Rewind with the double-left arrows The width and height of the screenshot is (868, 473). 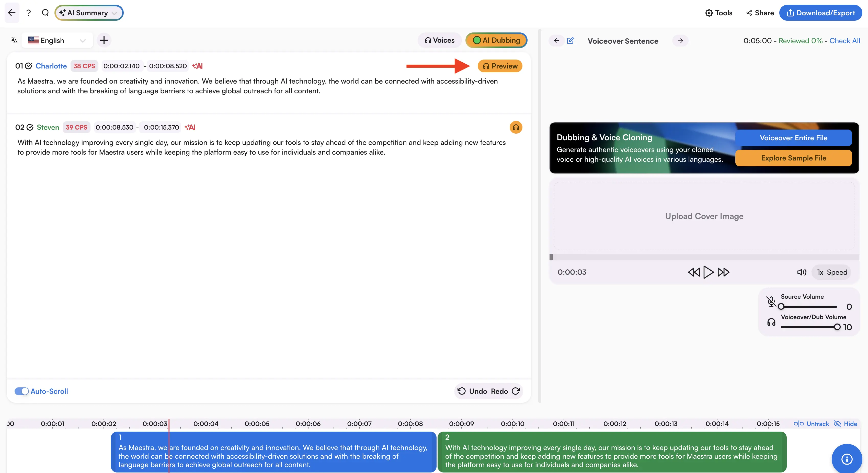pyautogui.click(x=694, y=272)
